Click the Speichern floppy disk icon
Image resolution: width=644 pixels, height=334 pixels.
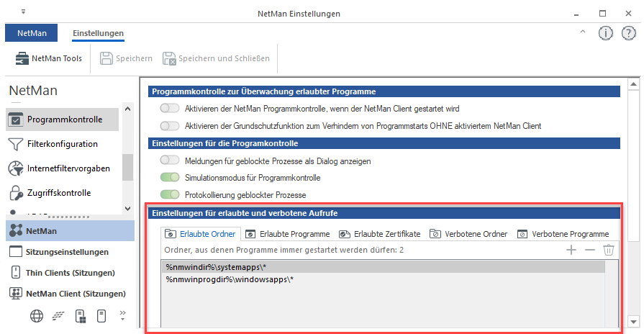click(x=106, y=58)
